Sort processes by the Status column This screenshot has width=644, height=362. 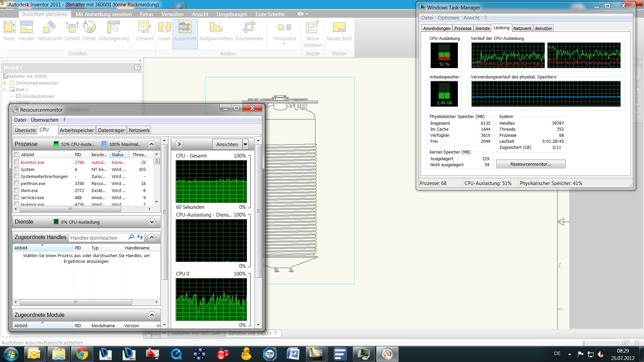119,155
